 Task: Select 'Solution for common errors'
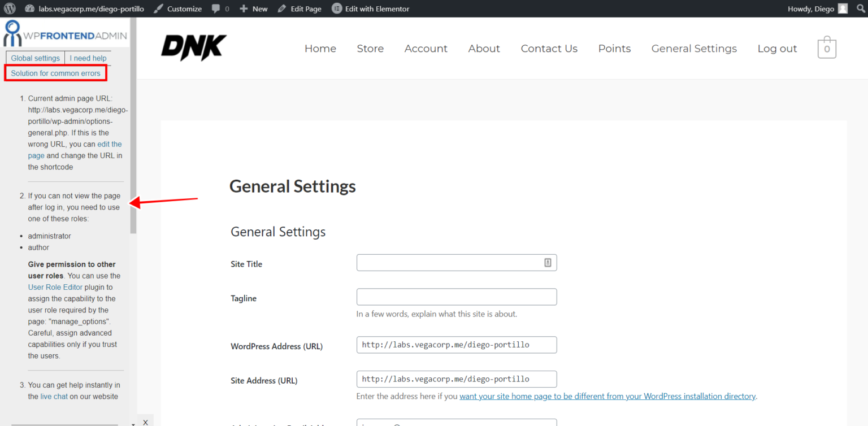(55, 73)
